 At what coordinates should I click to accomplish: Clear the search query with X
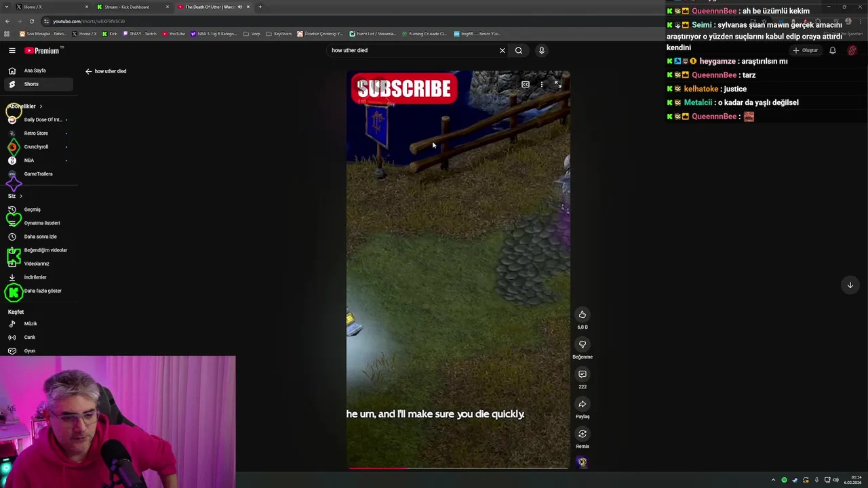(502, 50)
